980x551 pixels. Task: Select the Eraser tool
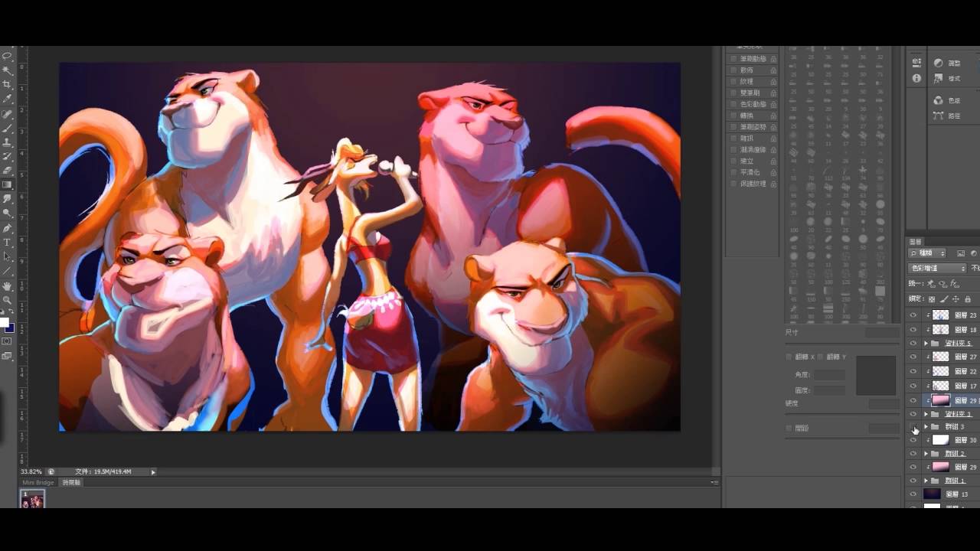point(7,171)
